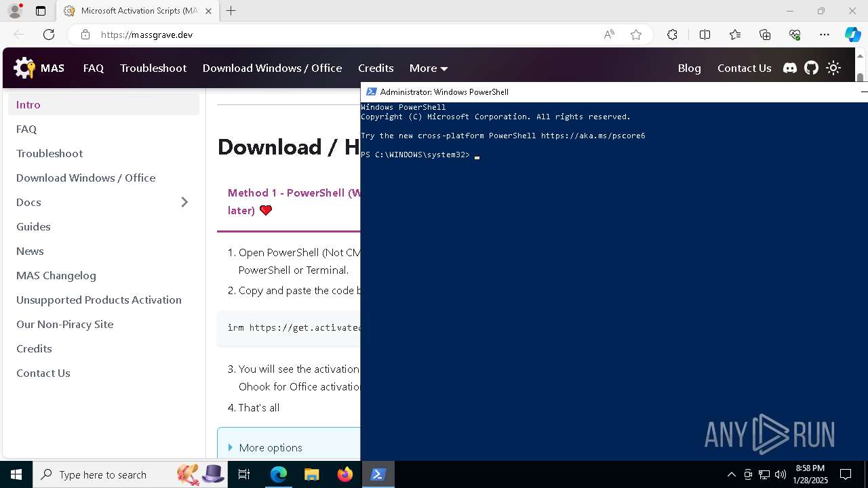Open the Extensions icon in Edge
The image size is (868, 488).
point(672,35)
